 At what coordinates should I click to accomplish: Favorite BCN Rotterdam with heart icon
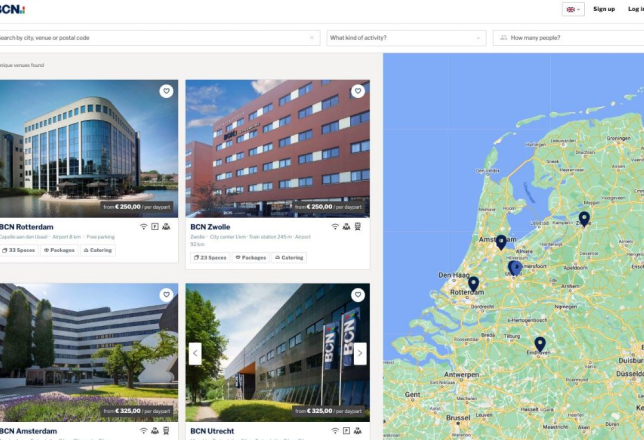[166, 91]
